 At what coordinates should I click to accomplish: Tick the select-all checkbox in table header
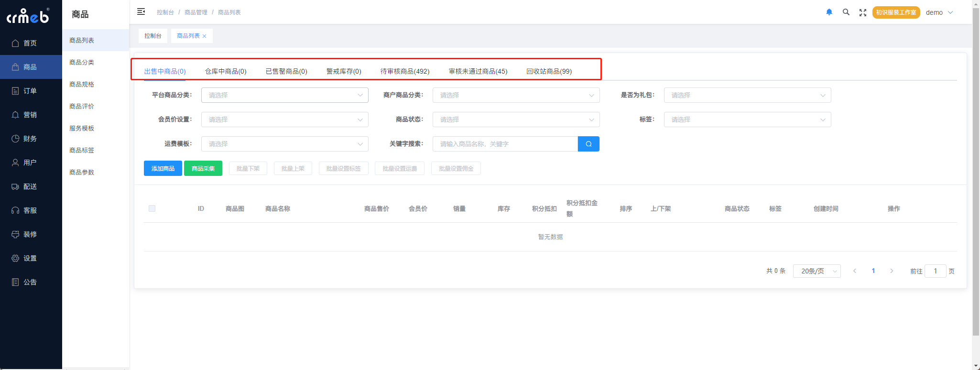point(152,208)
